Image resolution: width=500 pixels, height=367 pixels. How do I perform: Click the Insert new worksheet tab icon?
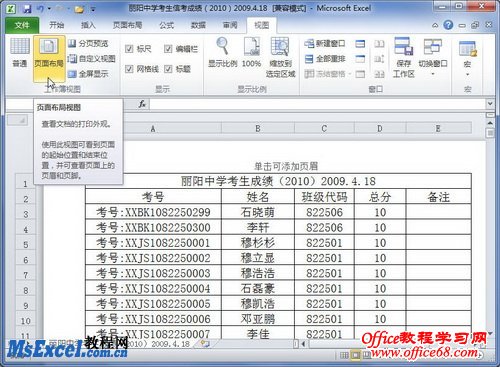(205, 343)
